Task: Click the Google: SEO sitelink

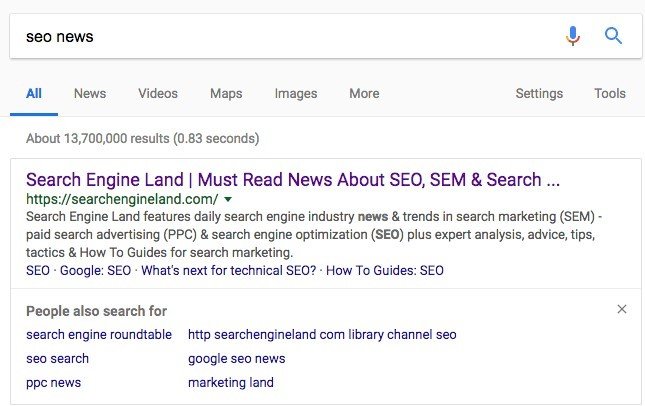Action: [x=95, y=271]
